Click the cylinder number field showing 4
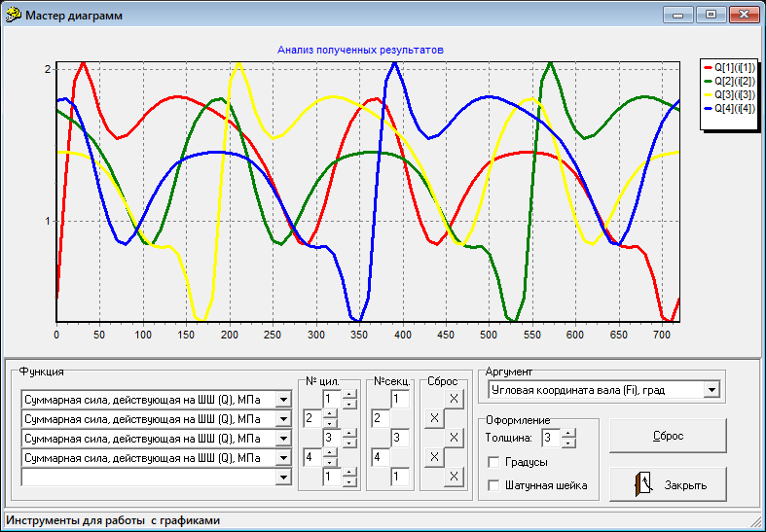The height and width of the screenshot is (532, 766). [x=313, y=457]
